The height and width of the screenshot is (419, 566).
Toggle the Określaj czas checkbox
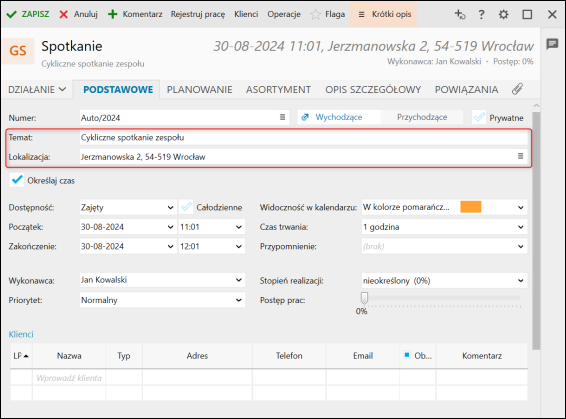tap(17, 180)
